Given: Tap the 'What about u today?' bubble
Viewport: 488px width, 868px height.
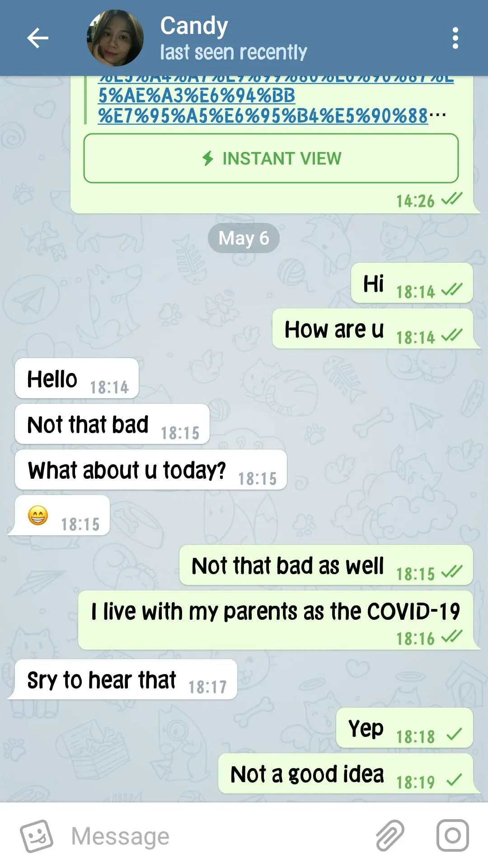Looking at the screenshot, I should (150, 470).
